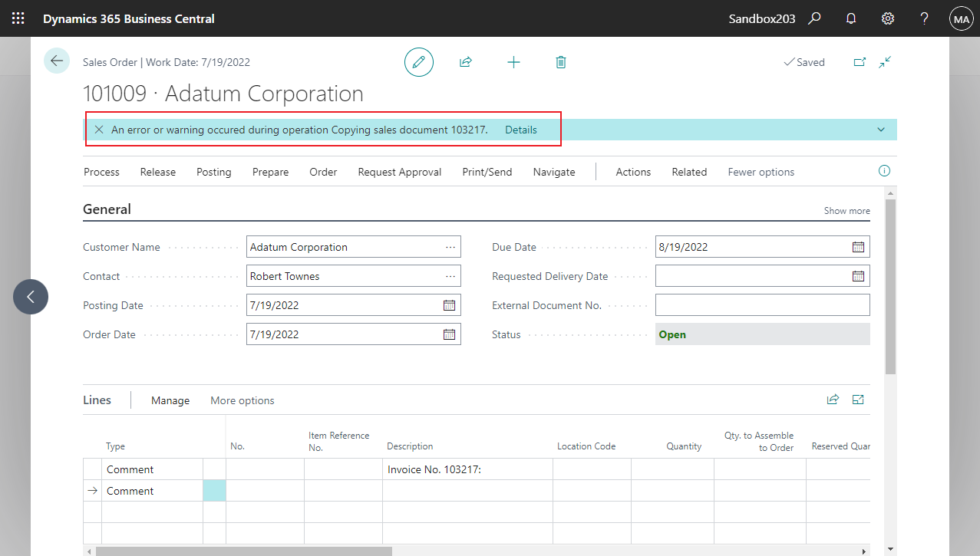The image size is (980, 556).
Task: Open notifications with the bell icon
Action: [x=850, y=18]
